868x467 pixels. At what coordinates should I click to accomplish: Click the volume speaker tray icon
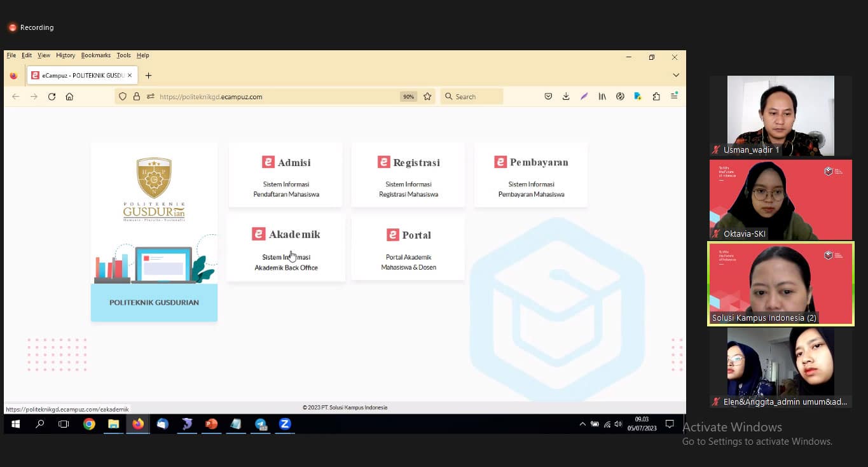point(618,424)
